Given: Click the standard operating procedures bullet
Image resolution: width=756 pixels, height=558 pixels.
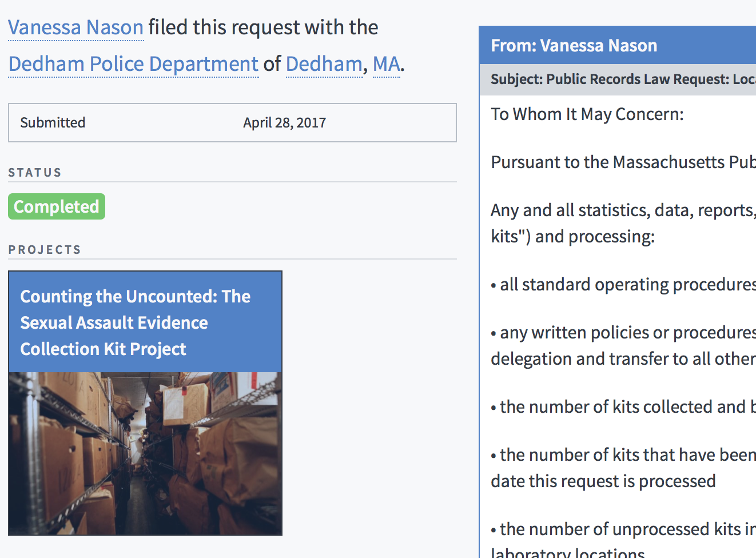Looking at the screenshot, I should coord(623,285).
